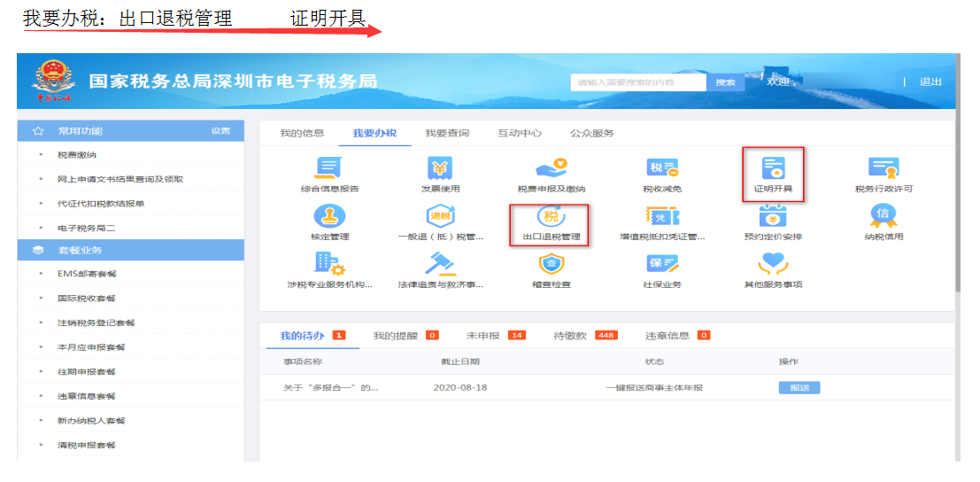Open 综合信息报告 icon
This screenshot has height=482, width=980.
click(x=329, y=168)
